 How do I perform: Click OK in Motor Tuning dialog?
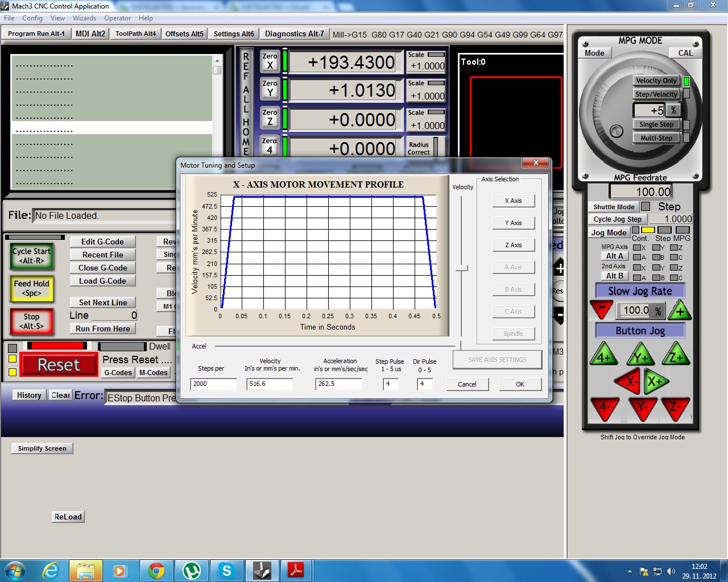(520, 384)
